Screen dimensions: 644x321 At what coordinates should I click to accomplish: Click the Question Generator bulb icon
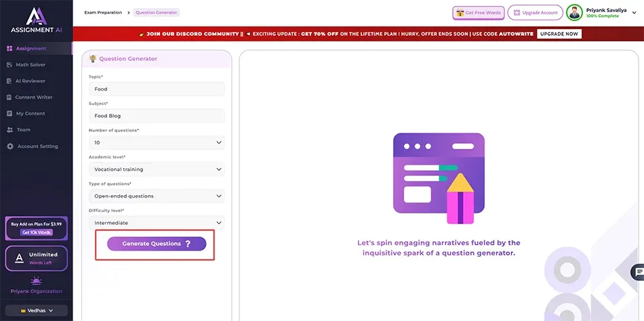pyautogui.click(x=93, y=59)
